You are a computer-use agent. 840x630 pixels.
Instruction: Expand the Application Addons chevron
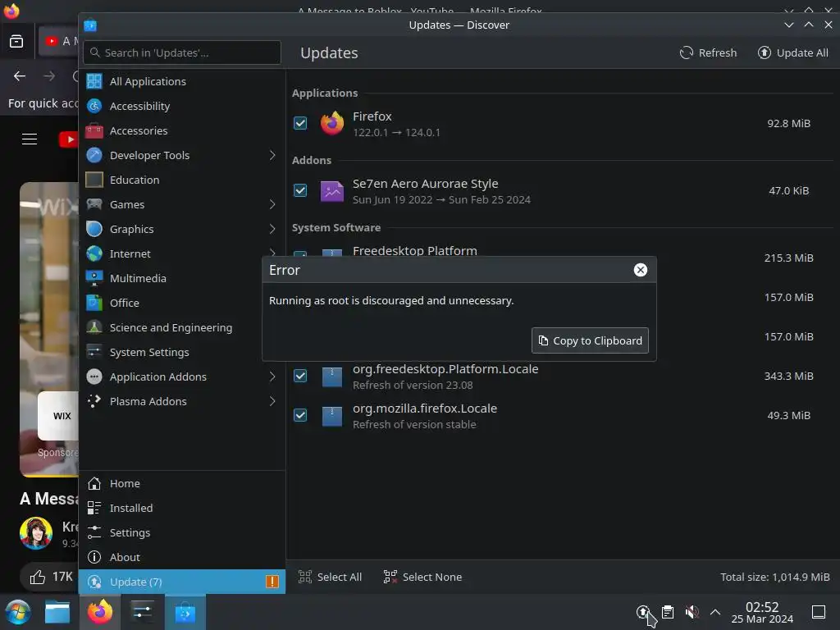coord(272,377)
